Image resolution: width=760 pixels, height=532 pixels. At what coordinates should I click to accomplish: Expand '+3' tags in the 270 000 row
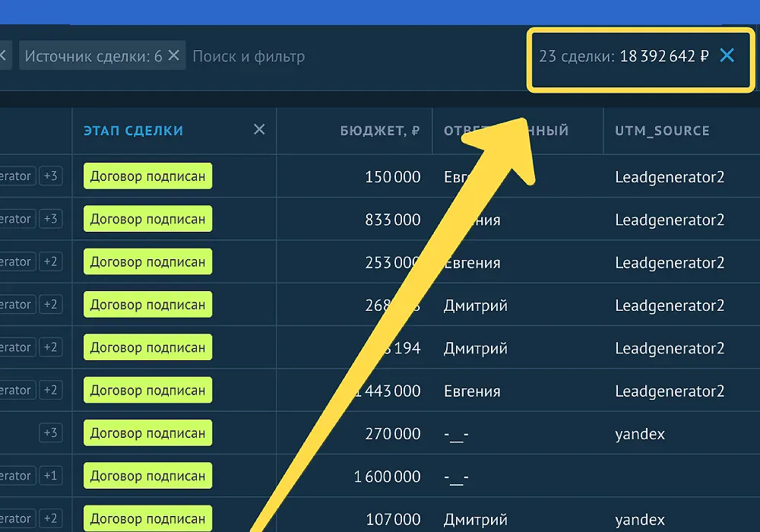point(50,432)
